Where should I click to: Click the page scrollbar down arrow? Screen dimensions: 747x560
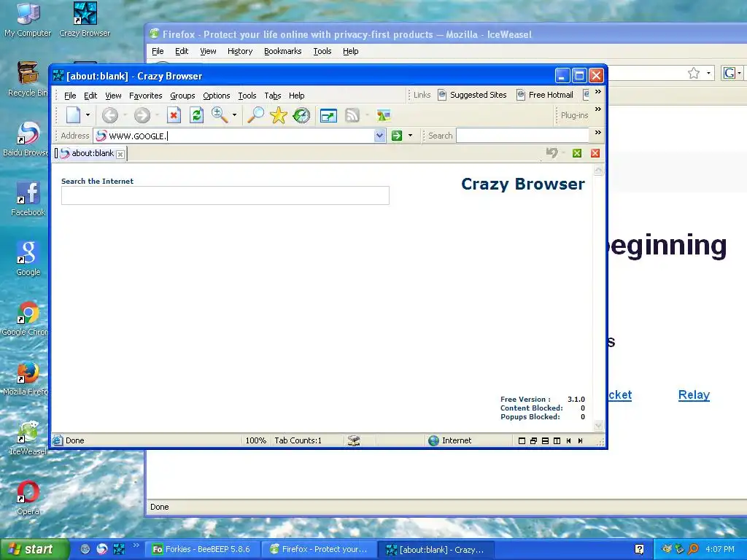(x=598, y=425)
